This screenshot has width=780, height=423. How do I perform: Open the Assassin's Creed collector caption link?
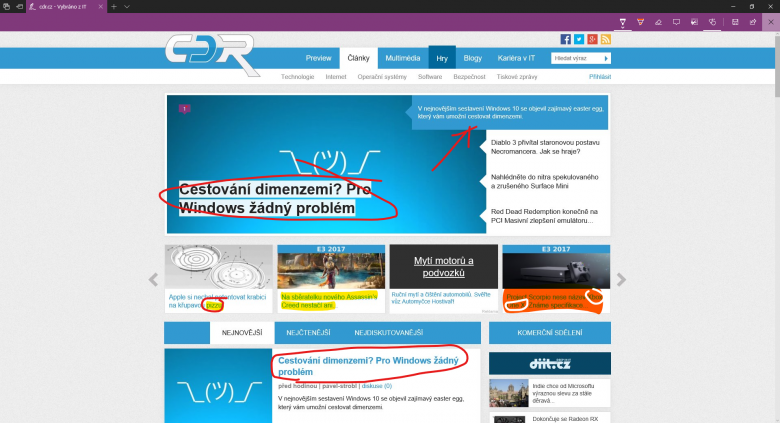[x=329, y=301]
